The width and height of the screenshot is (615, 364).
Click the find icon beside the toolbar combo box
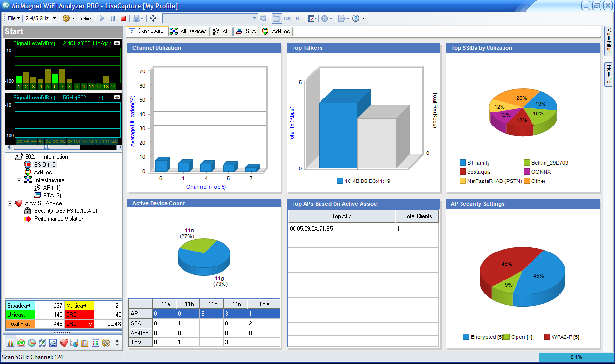(264, 18)
